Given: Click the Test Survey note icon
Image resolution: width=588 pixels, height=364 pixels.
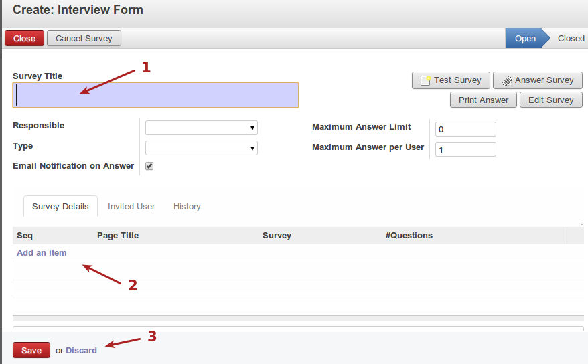Looking at the screenshot, I should coord(425,80).
